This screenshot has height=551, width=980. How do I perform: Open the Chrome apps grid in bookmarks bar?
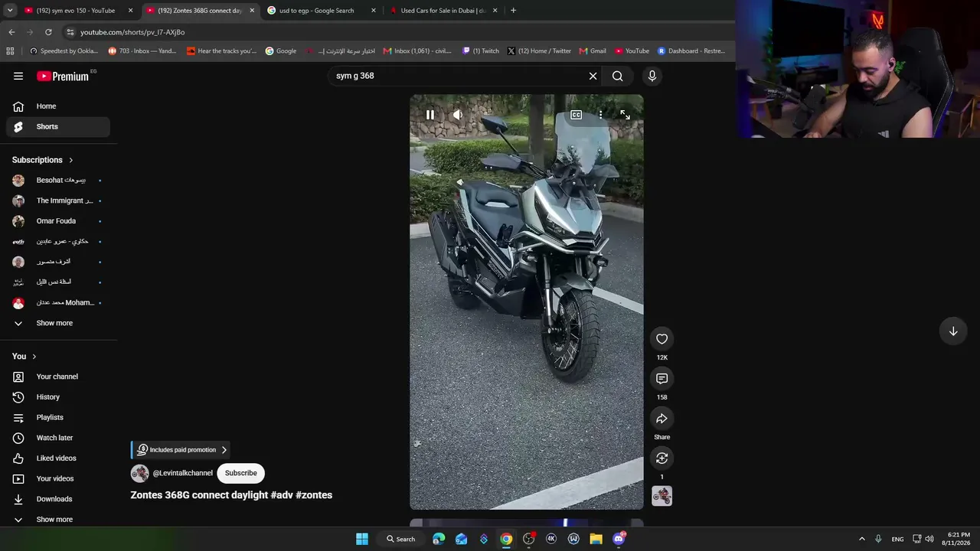10,51
